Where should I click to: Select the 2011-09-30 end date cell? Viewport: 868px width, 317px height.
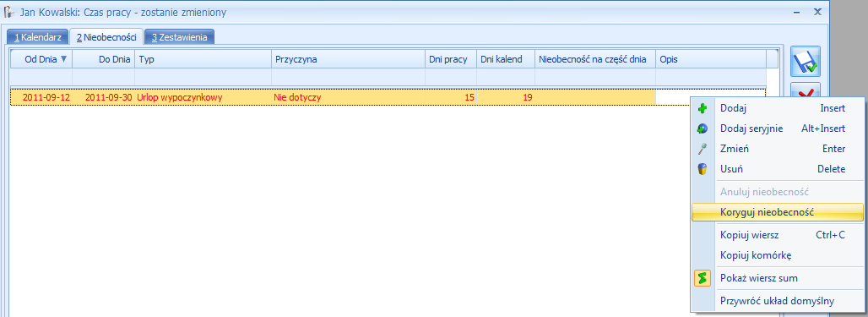pyautogui.click(x=104, y=97)
